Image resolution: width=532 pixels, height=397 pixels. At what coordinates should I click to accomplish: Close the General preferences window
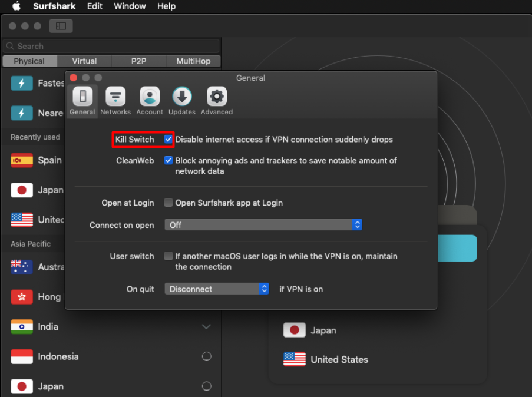coord(73,78)
